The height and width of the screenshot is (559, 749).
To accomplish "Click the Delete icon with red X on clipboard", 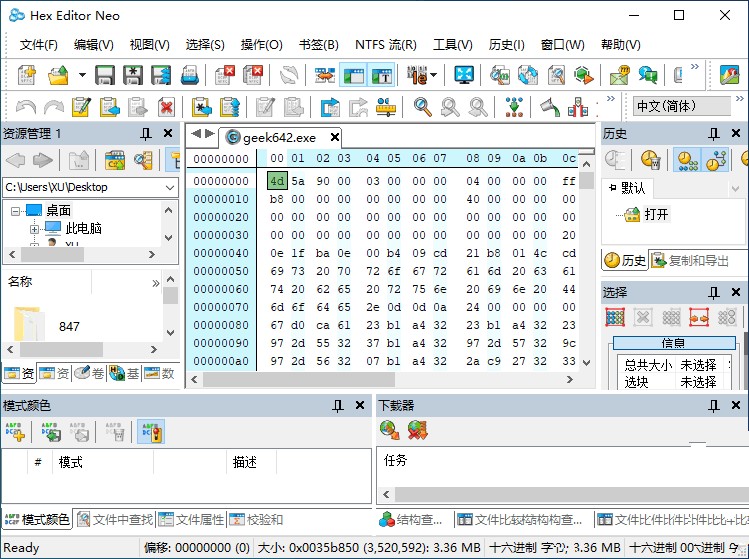I will (166, 107).
